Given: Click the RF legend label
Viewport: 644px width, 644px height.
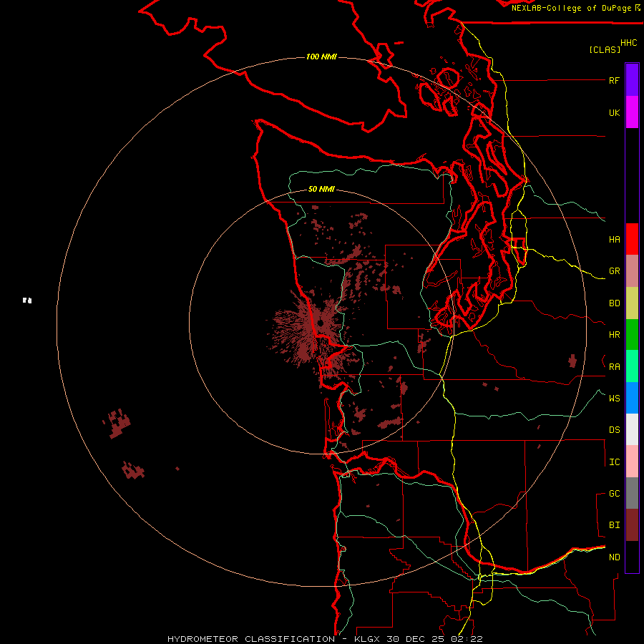Looking at the screenshot, I should (x=614, y=81).
